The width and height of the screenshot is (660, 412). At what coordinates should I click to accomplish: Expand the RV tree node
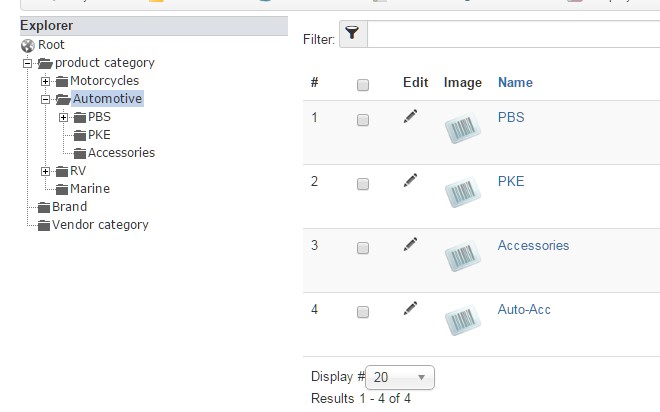[46, 171]
